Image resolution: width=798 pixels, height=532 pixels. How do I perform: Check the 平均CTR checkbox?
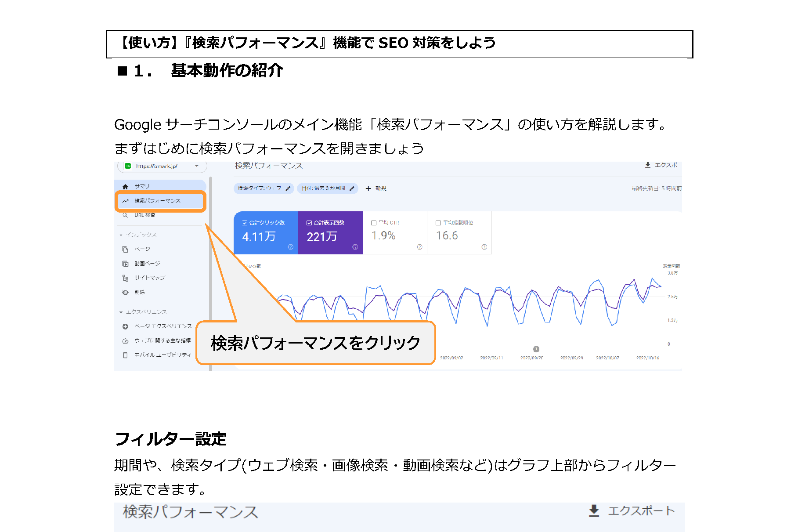coord(374,223)
